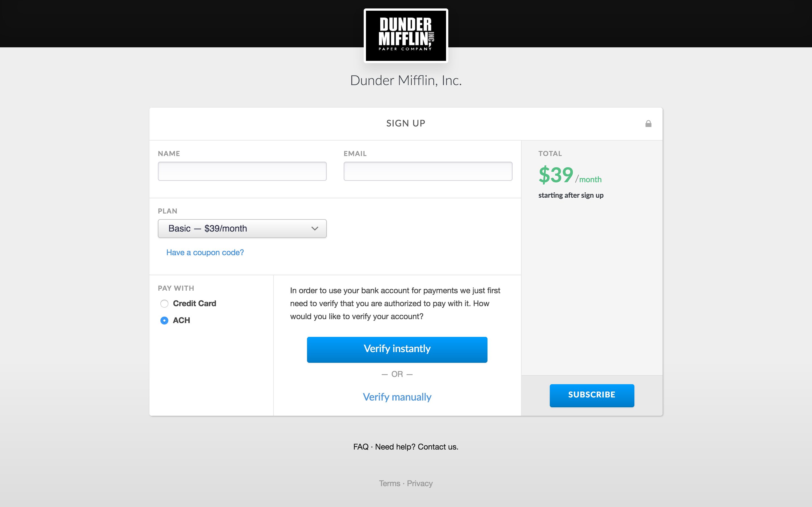
Task: Click the lock/security icon top right
Action: coord(648,123)
